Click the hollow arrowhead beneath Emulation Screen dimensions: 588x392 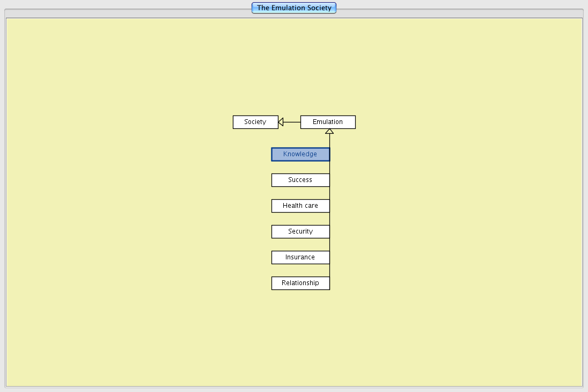tap(329, 131)
